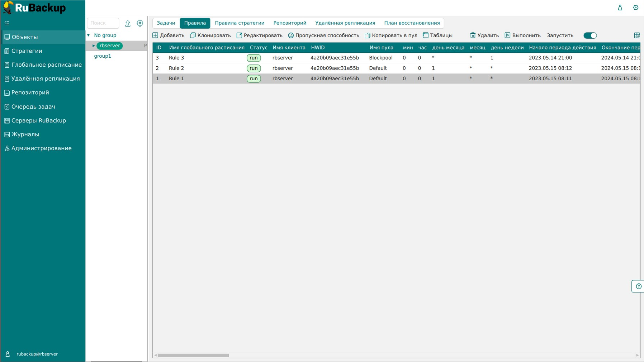
Task: Click Copy to pool (Копировать в пул)
Action: click(391, 35)
